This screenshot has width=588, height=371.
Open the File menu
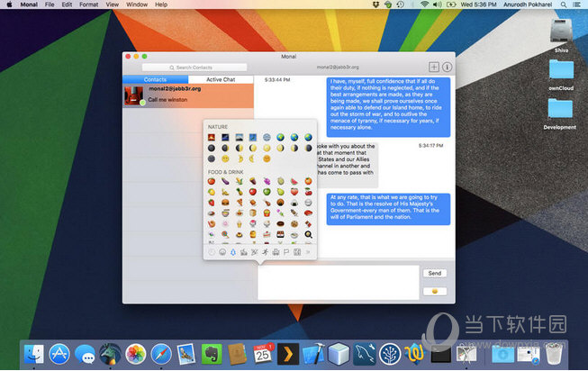click(50, 5)
